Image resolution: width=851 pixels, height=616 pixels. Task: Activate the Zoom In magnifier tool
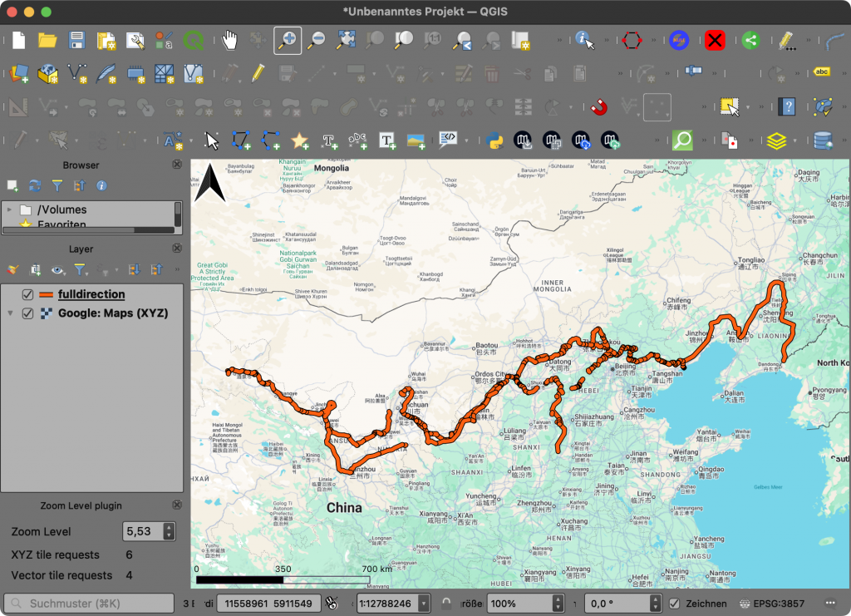coord(288,40)
